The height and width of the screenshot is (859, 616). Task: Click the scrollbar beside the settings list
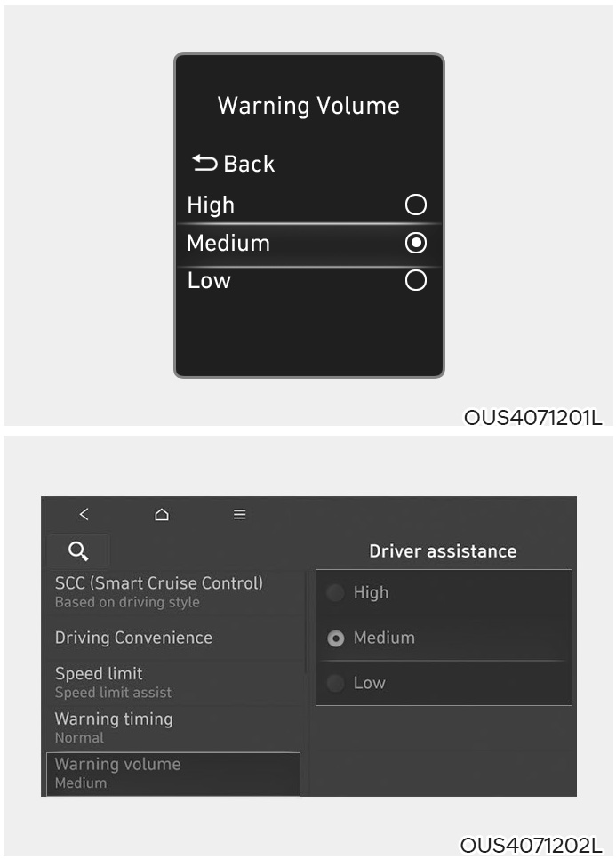click(307, 622)
